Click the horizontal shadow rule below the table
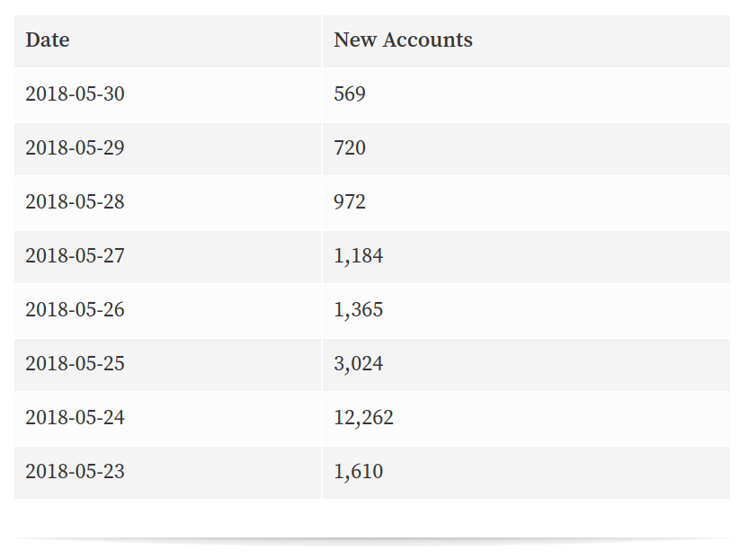Screen dimensions: 740x560 coord(372,540)
